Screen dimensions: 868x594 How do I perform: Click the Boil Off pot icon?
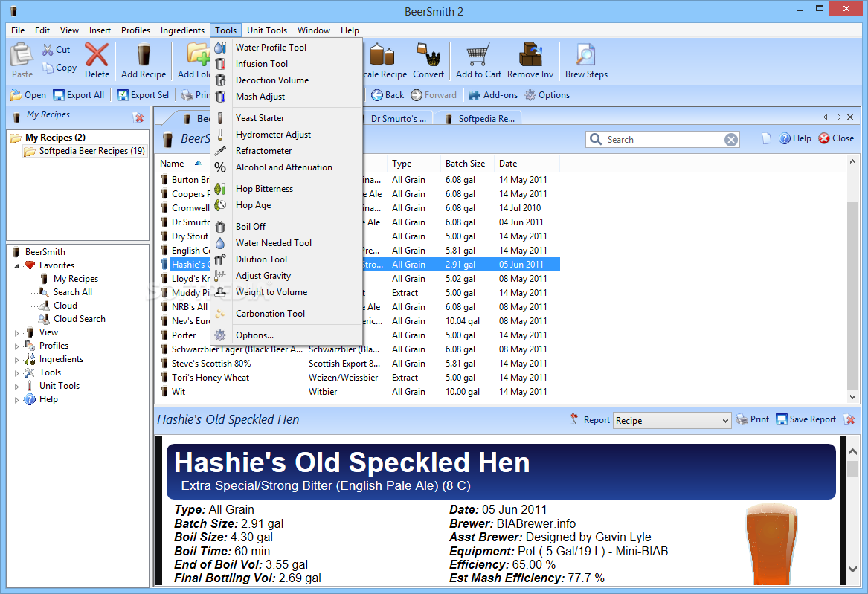pos(220,227)
